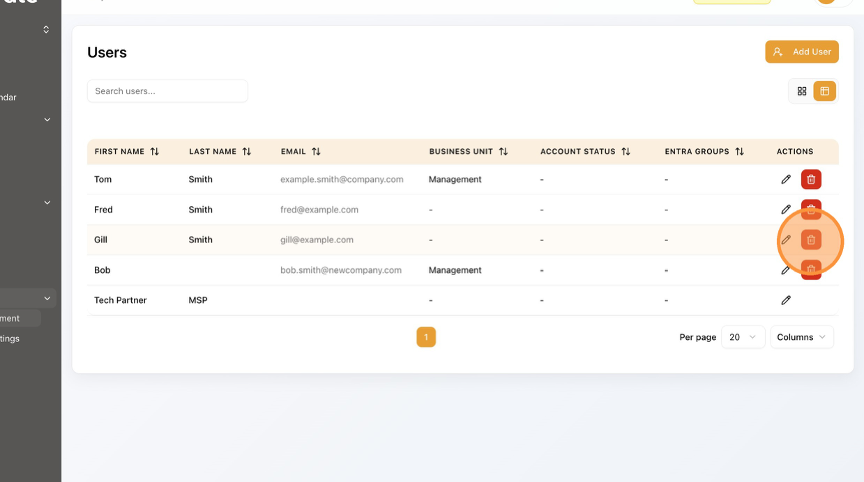Image resolution: width=864 pixels, height=482 pixels.
Task: Delete the user Gill Smith
Action: tap(811, 240)
